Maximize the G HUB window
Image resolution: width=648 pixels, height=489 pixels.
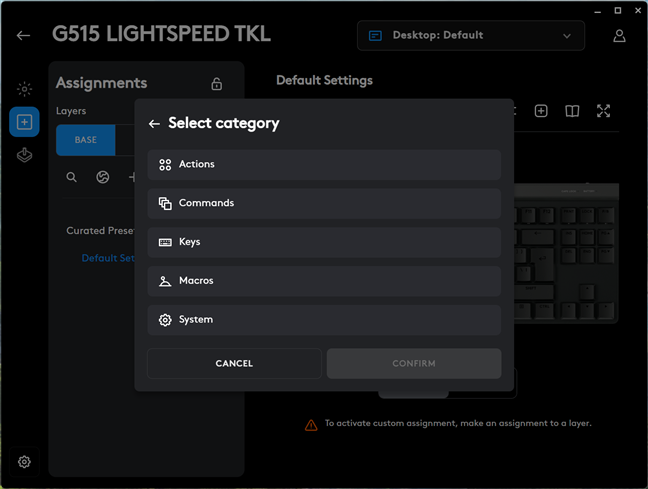[x=617, y=11]
